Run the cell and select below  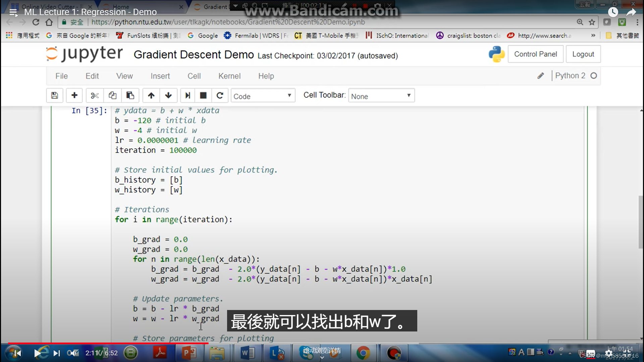pos(188,96)
